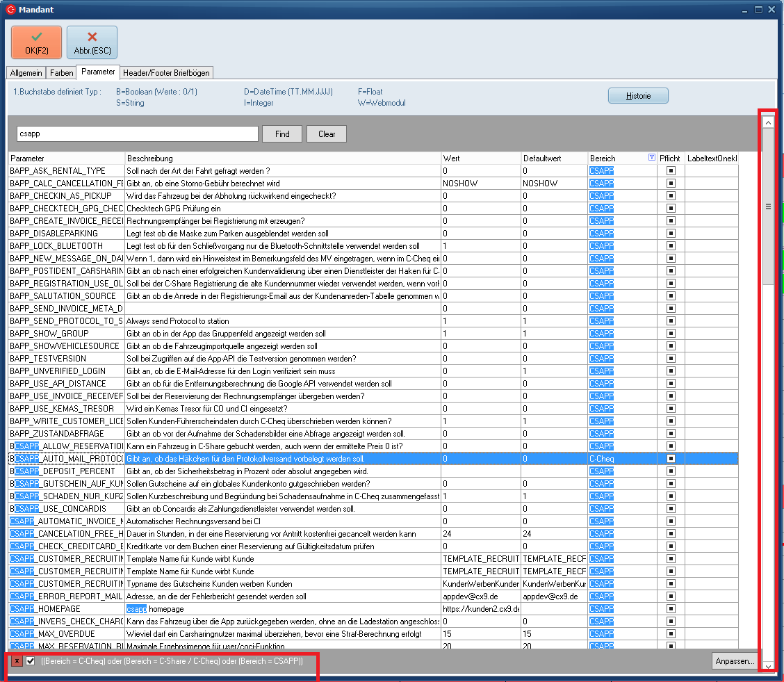Screen dimensions: 784x682
Task: Open the Header/Footer Briefbögen tab
Action: 165,73
